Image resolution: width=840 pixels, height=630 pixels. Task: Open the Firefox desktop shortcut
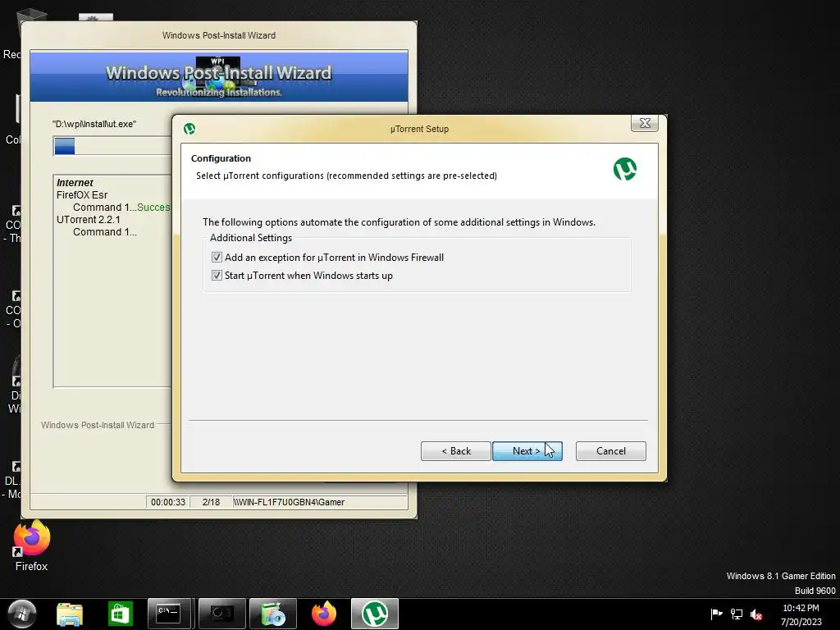click(x=32, y=546)
